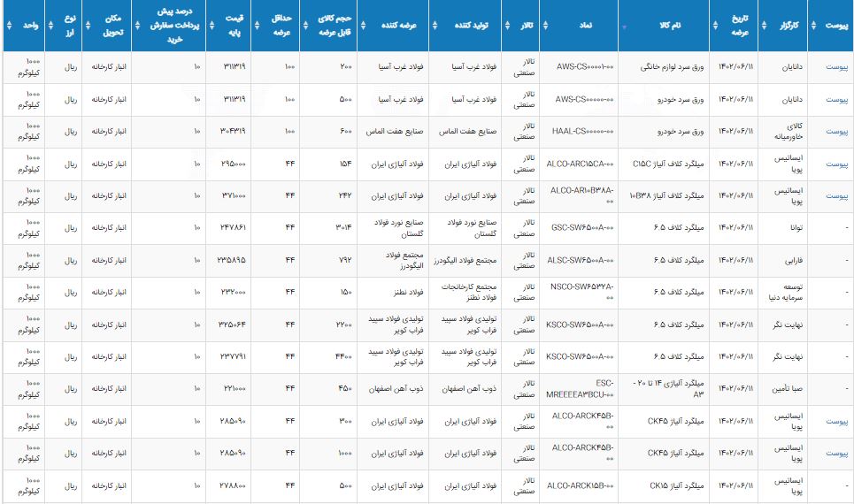
Task: Click base price ۲۷۸۸۰۰
Action: pyautogui.click(x=233, y=485)
